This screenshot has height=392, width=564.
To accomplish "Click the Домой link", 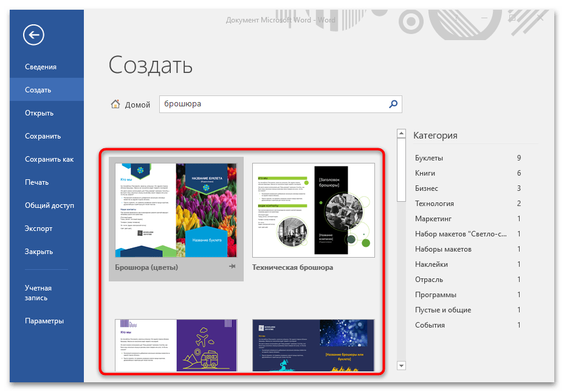I will pyautogui.click(x=137, y=105).
